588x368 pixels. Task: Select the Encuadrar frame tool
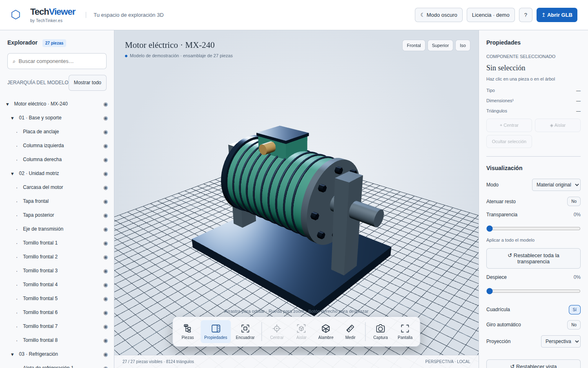pos(245,332)
